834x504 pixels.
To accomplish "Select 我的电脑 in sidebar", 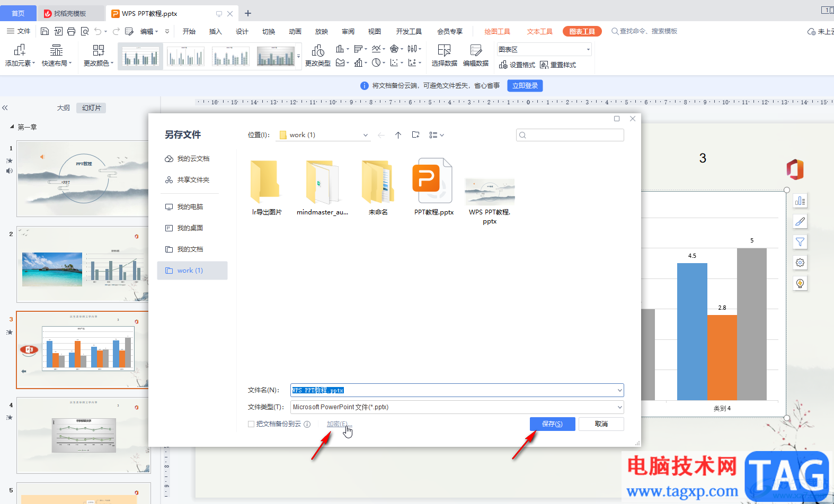I will (193, 207).
